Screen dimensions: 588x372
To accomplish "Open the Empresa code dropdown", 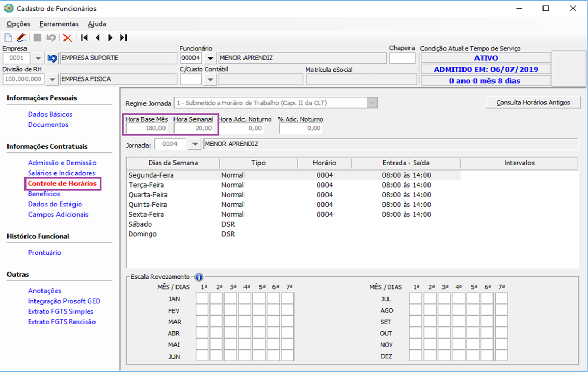I will click(x=38, y=58).
